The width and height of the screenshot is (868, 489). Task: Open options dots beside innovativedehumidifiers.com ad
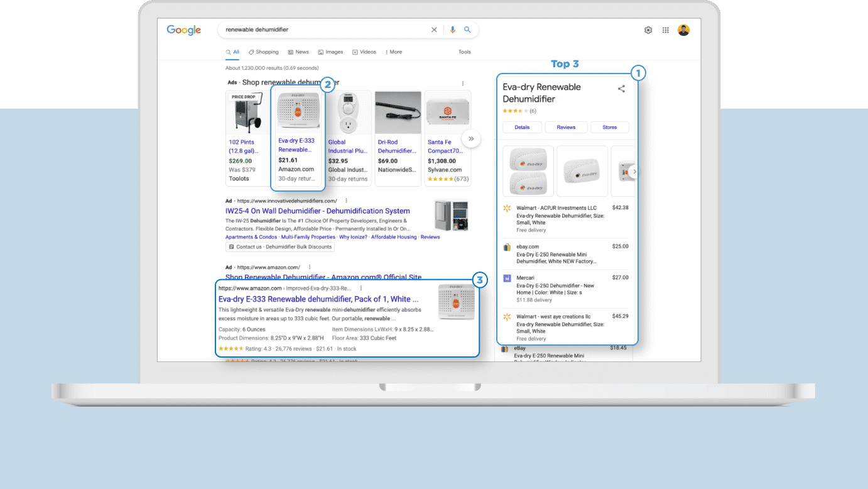pyautogui.click(x=346, y=201)
